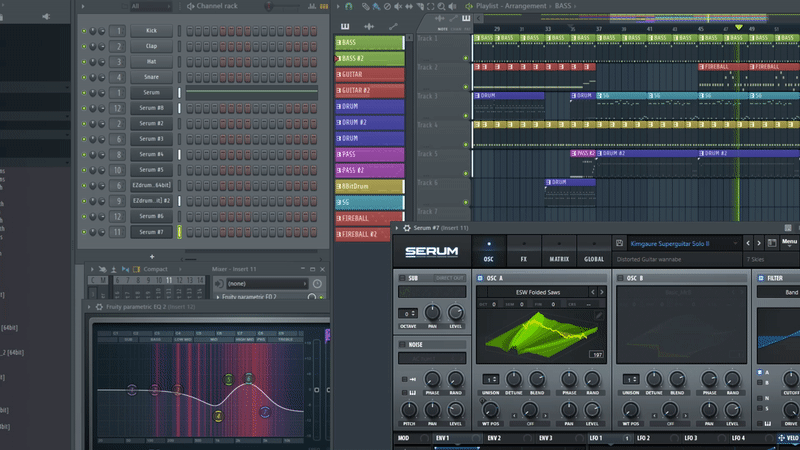Open mixer latency clock icon
This screenshot has width=800, height=450.
317,284
